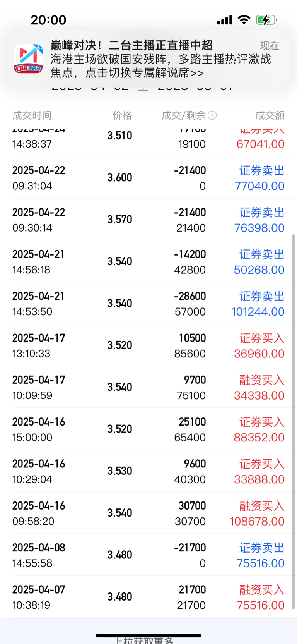Tap the battery charging status icon
297x644 pixels.
[266, 20]
